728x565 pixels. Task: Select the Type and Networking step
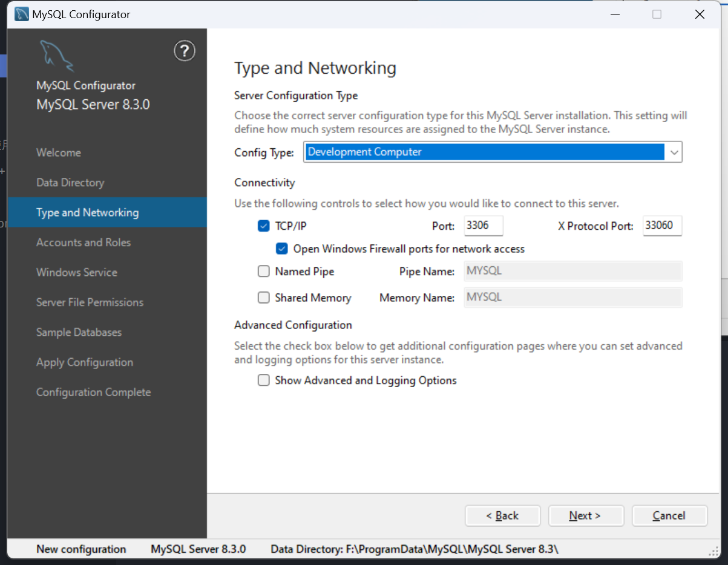coord(107,212)
